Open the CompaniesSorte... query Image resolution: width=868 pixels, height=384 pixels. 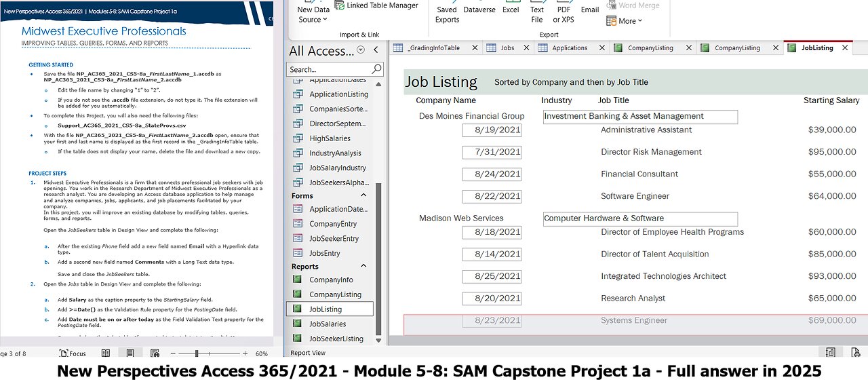[331, 109]
